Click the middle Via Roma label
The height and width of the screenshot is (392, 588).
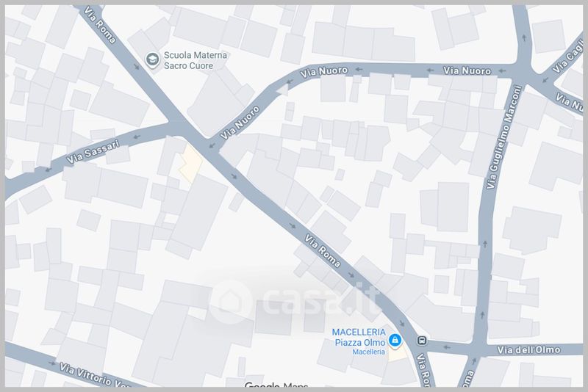[x=323, y=251]
